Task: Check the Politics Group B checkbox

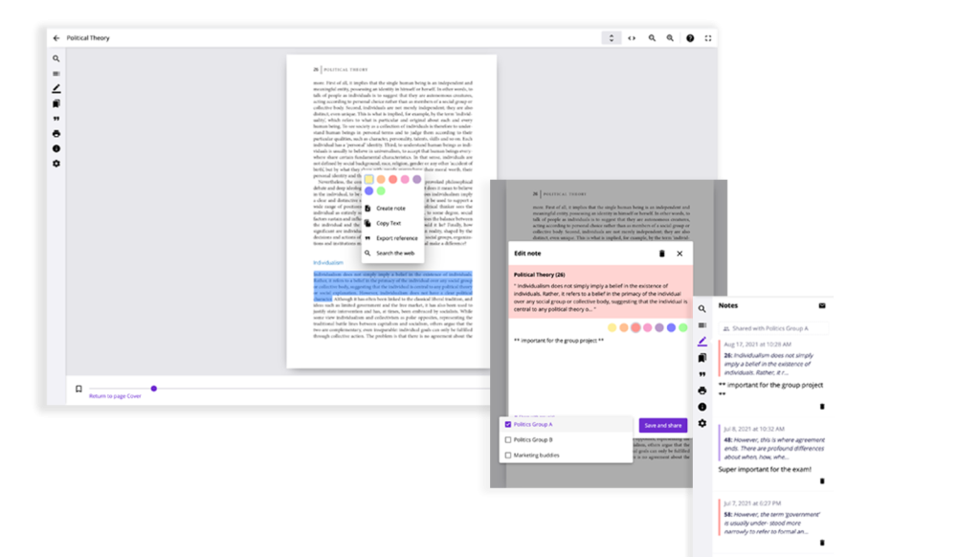Action: pyautogui.click(x=507, y=440)
